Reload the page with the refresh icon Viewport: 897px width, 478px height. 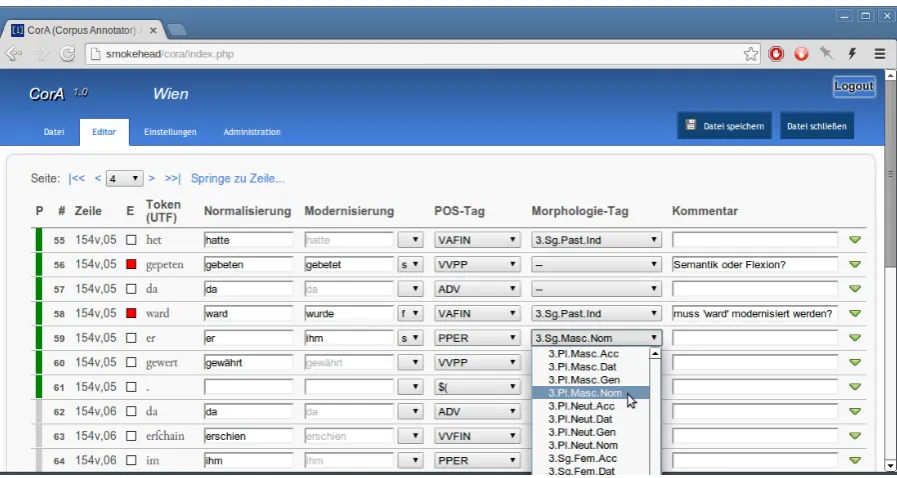click(x=68, y=54)
